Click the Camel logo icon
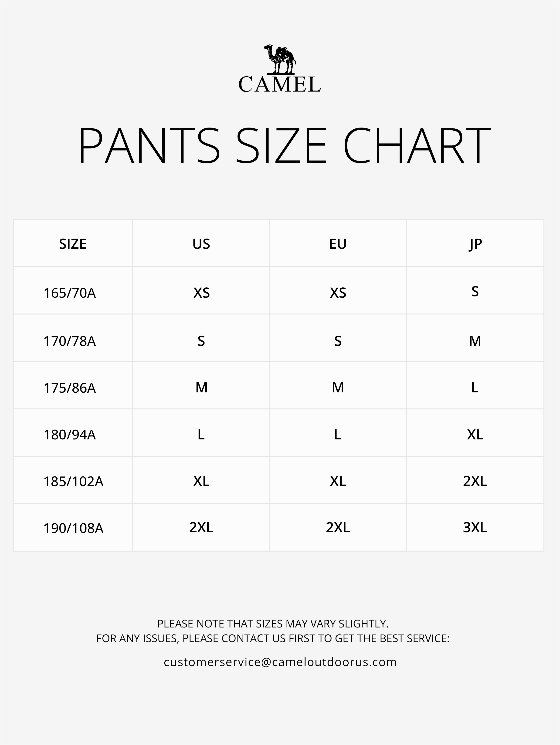The image size is (560, 745). pyautogui.click(x=280, y=59)
